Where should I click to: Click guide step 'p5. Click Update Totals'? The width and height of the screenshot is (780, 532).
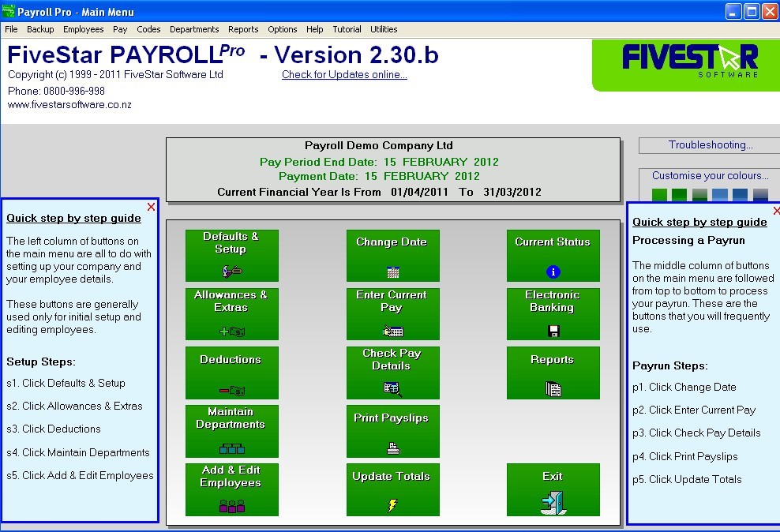(x=687, y=480)
